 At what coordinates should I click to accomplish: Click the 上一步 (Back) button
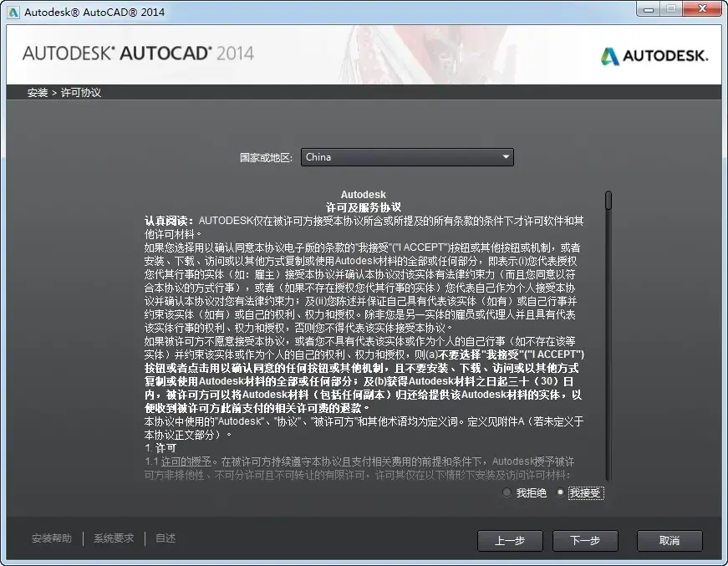tap(510, 540)
